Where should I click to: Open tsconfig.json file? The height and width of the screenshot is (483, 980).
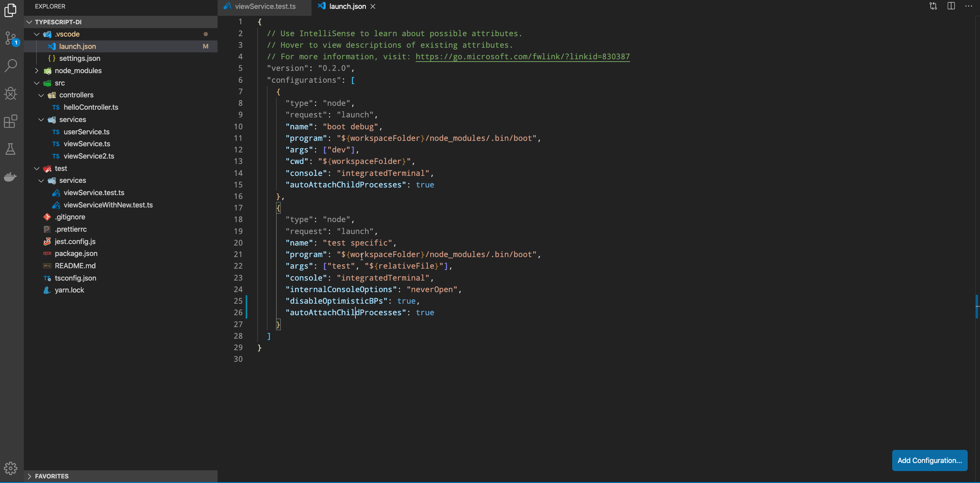(121, 278)
